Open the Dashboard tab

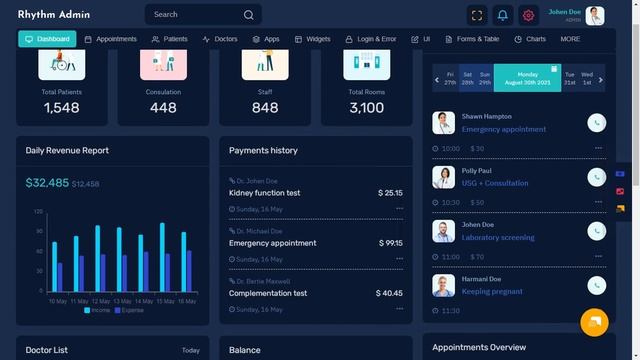point(47,39)
